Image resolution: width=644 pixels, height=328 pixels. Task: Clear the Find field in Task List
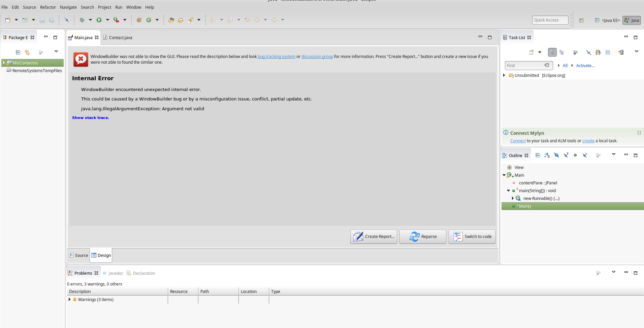point(547,65)
